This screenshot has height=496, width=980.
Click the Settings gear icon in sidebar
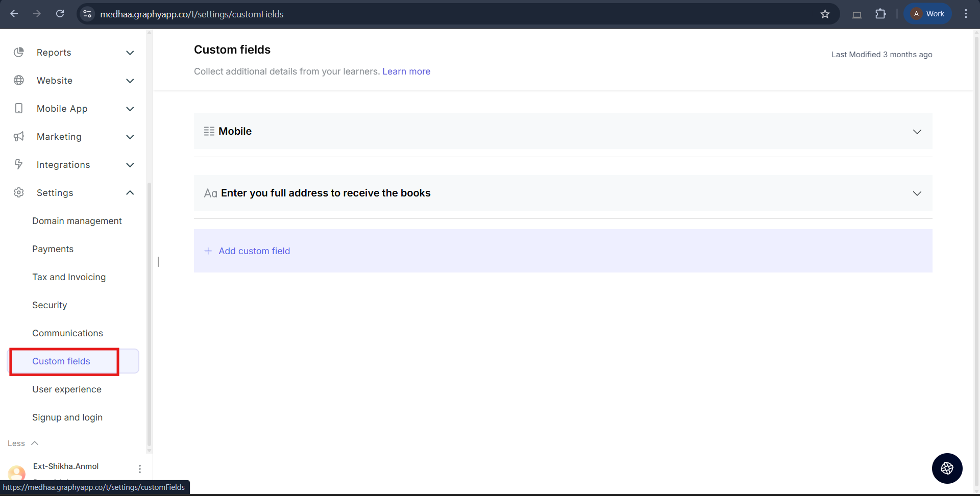click(19, 193)
